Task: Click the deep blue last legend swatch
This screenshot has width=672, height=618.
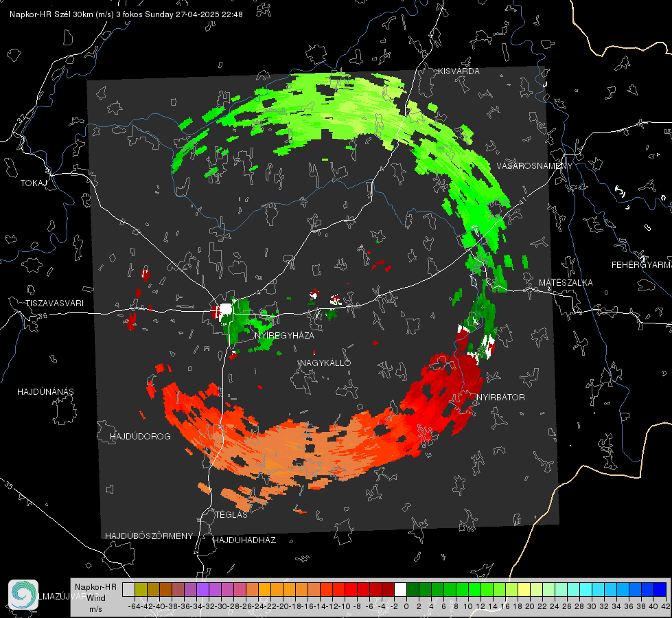Action: [660, 590]
